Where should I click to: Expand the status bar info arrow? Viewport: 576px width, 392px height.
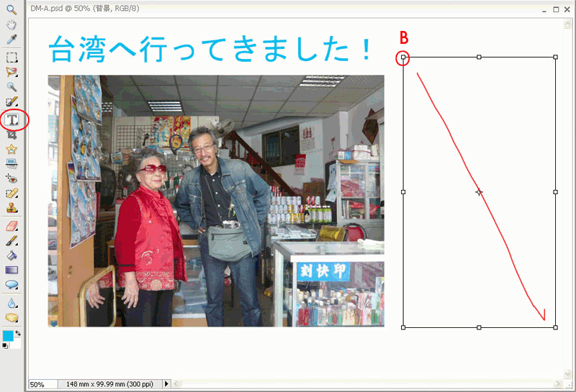167,384
